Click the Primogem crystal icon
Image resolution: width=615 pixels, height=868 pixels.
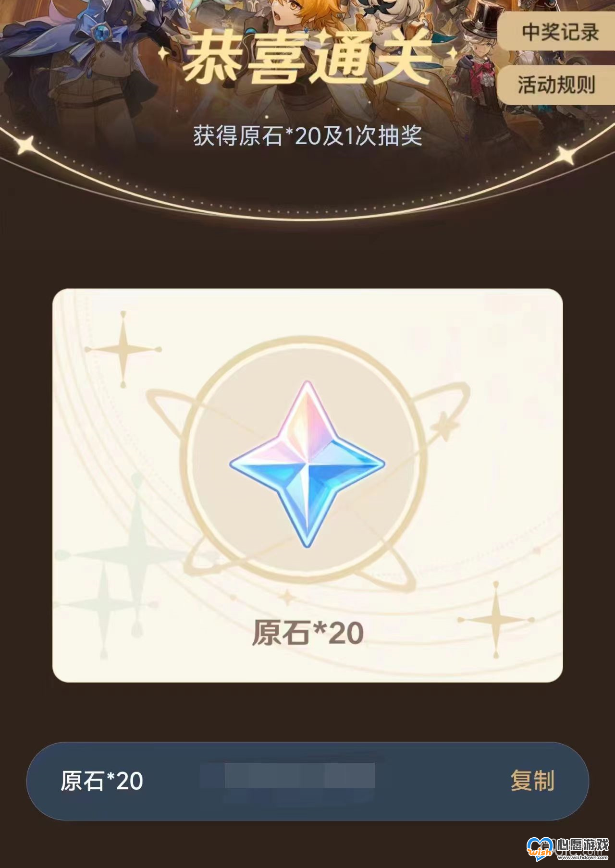307,465
